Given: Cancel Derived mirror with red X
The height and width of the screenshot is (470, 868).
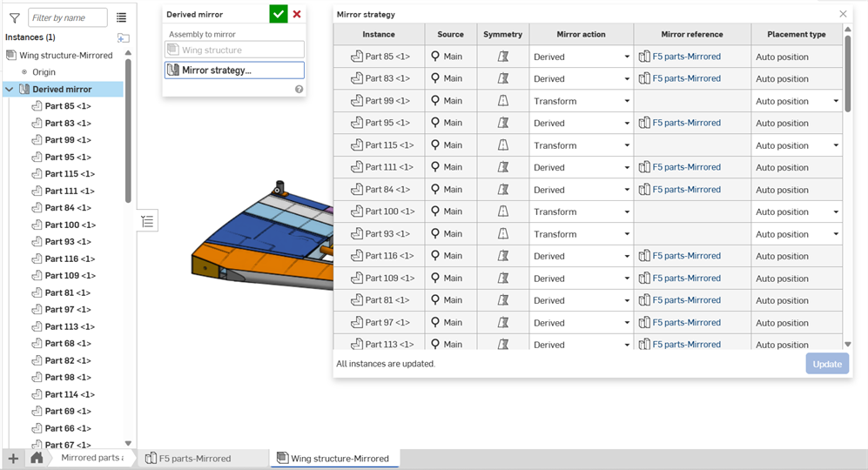Looking at the screenshot, I should coord(297,14).
